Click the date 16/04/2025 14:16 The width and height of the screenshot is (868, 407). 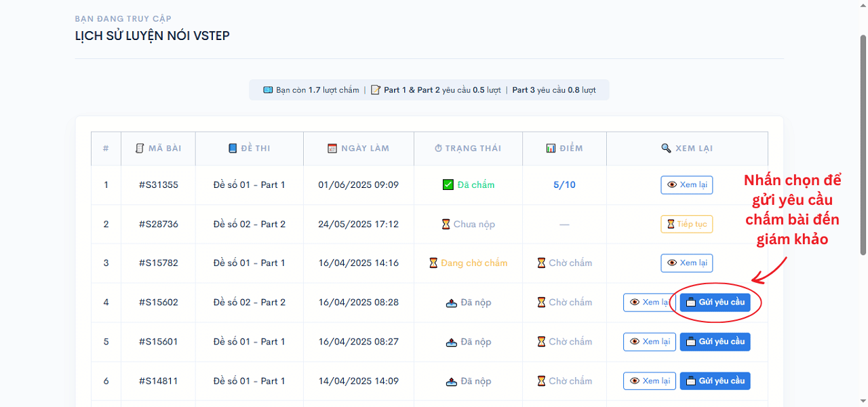coord(359,263)
